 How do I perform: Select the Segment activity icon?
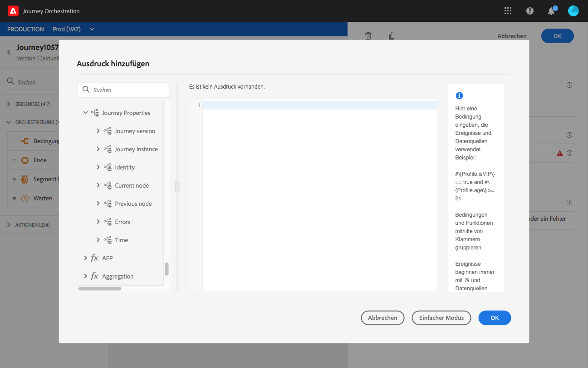pyautogui.click(x=25, y=179)
